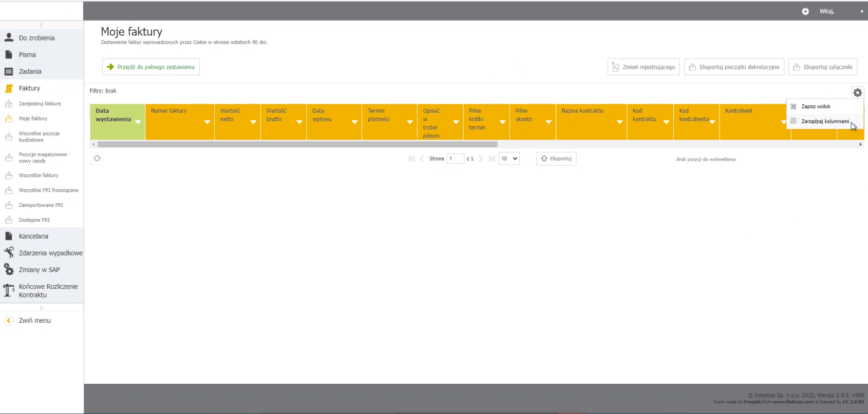
Task: Click Zwiń menu link
Action: point(35,320)
